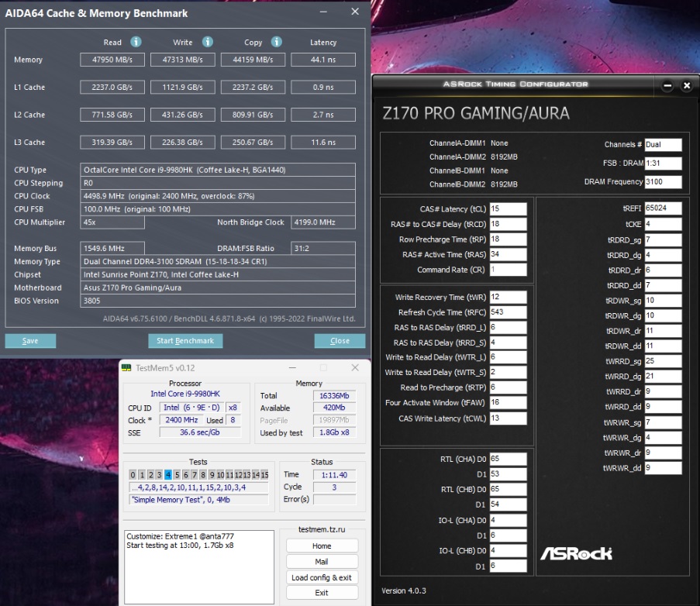
Task: Click the Intel Core i9-9980HK processor text in TestMem5
Action: [185, 394]
